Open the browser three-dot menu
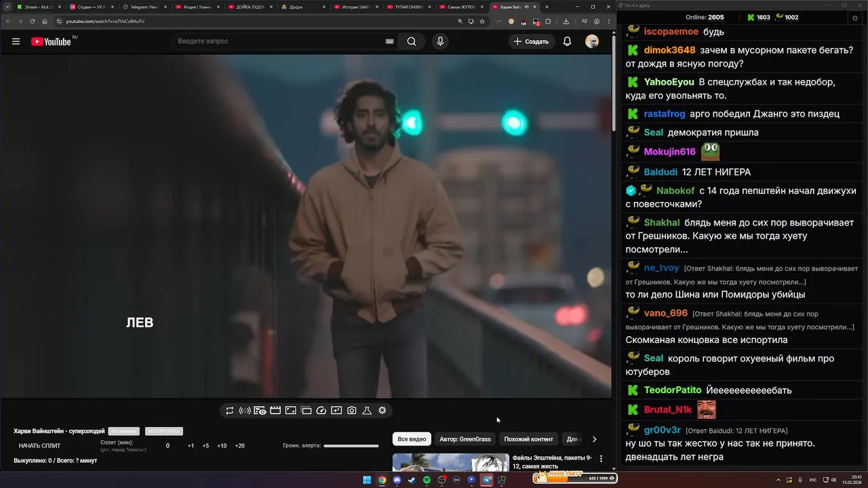The width and height of the screenshot is (868, 488). pos(608,21)
